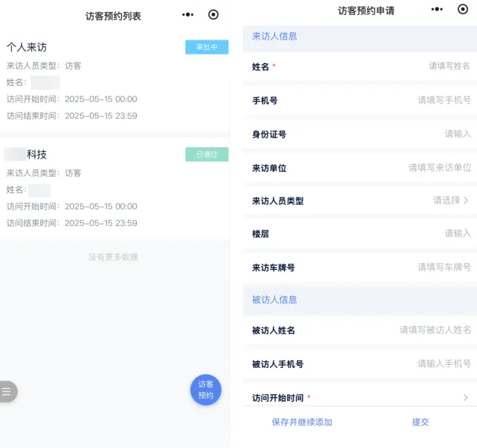Tap the round 访客预约 floating button

click(206, 390)
